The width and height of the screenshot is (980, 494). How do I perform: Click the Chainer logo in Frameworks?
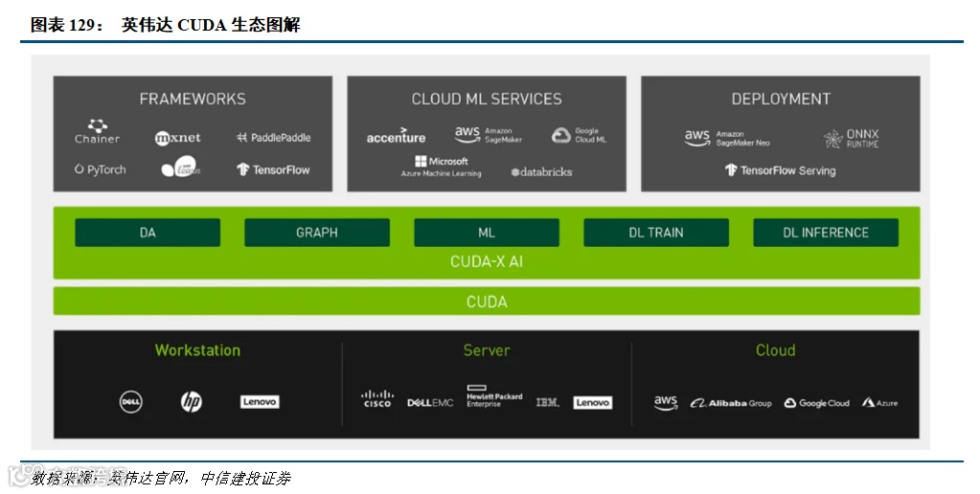(x=97, y=132)
